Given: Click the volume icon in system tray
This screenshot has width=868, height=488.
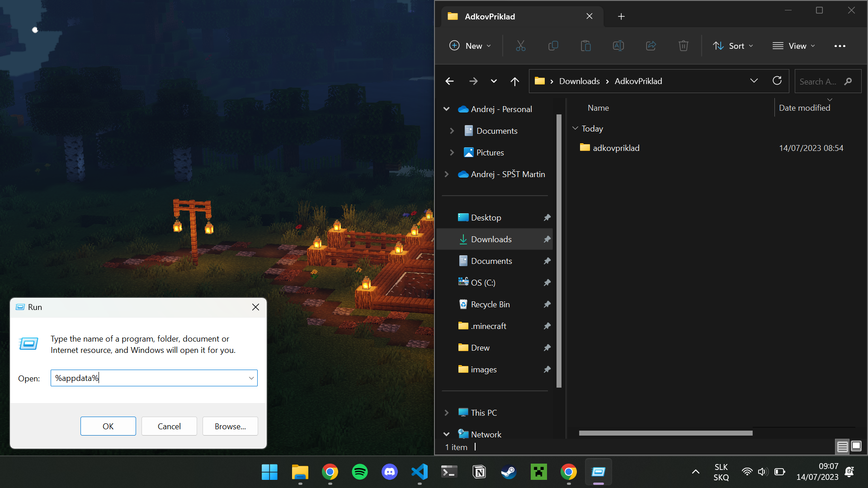Looking at the screenshot, I should pyautogui.click(x=763, y=472).
